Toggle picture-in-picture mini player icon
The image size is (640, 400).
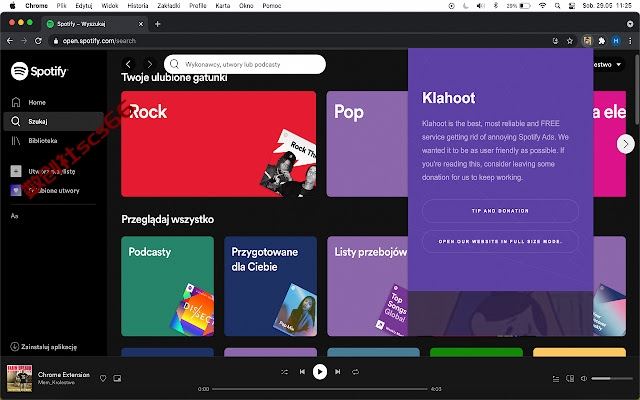click(x=117, y=378)
